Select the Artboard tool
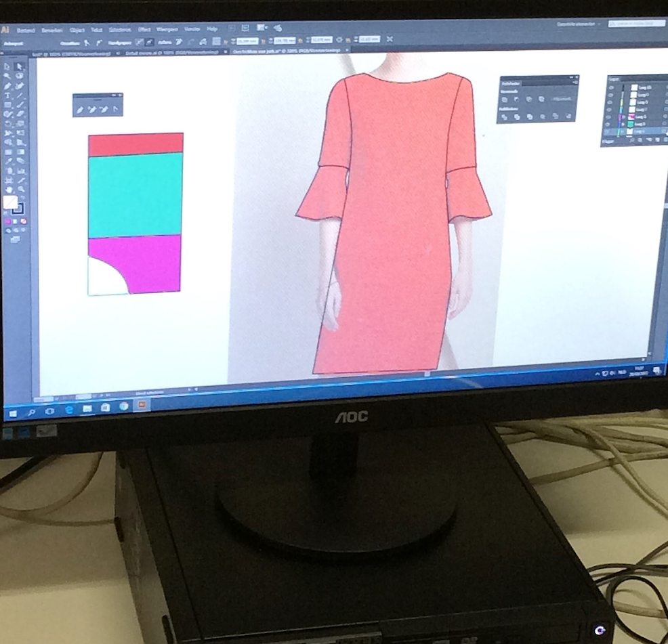The height and width of the screenshot is (644, 668). (x=9, y=181)
